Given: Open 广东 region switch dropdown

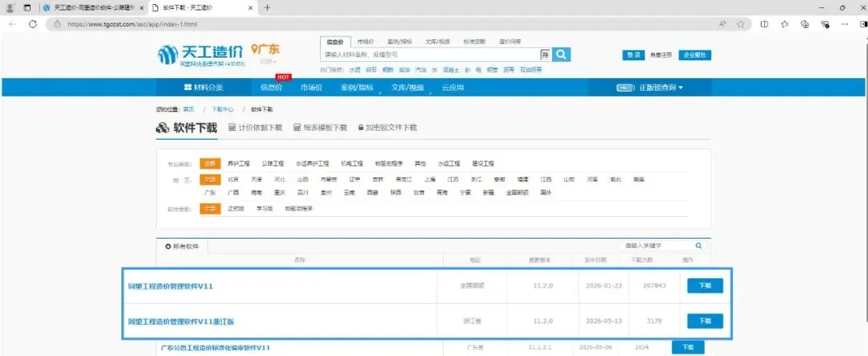Looking at the screenshot, I should (268, 61).
